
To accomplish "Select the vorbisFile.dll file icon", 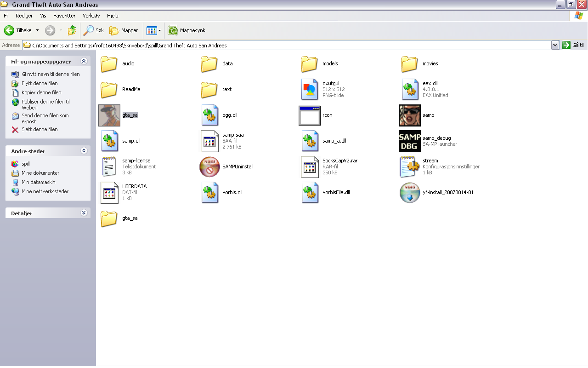I will point(309,193).
